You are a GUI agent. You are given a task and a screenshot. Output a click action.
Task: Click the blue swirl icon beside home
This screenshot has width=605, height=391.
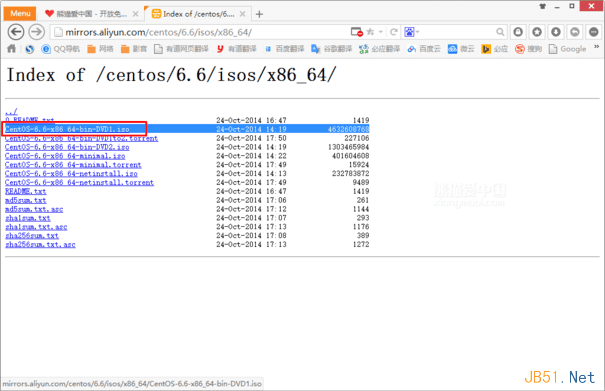click(29, 49)
